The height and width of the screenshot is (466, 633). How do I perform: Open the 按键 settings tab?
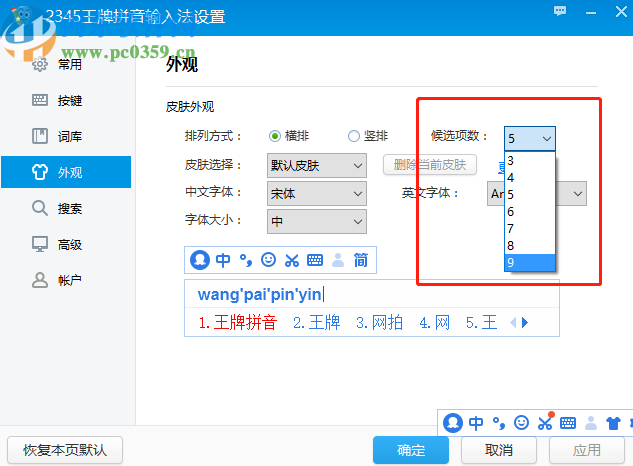click(x=66, y=100)
